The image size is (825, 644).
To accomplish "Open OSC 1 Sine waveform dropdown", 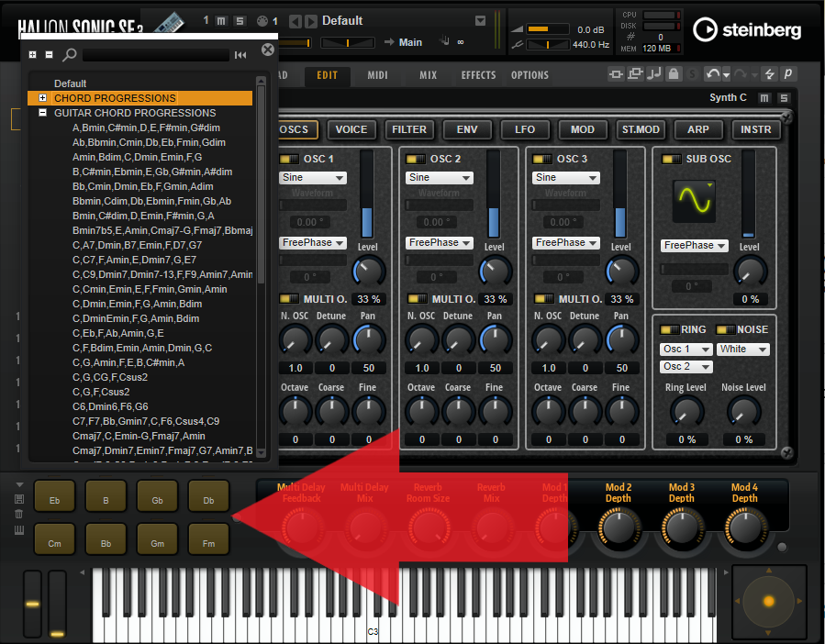I will click(313, 178).
